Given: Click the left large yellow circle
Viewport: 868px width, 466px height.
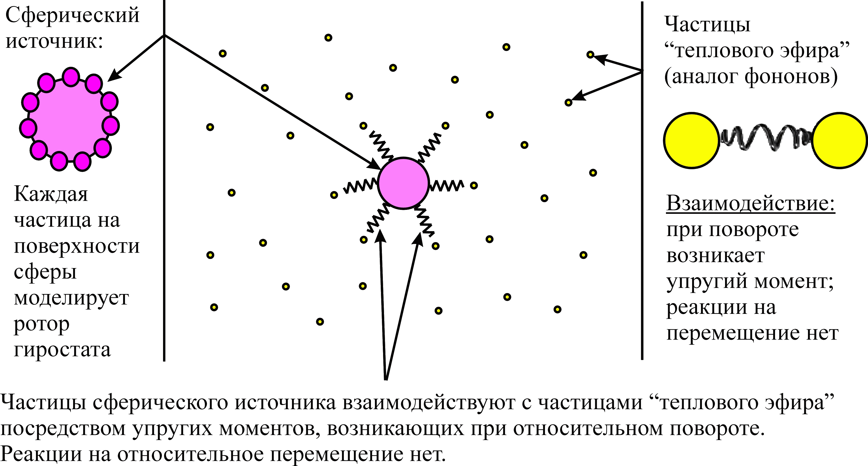Looking at the screenshot, I should click(692, 140).
